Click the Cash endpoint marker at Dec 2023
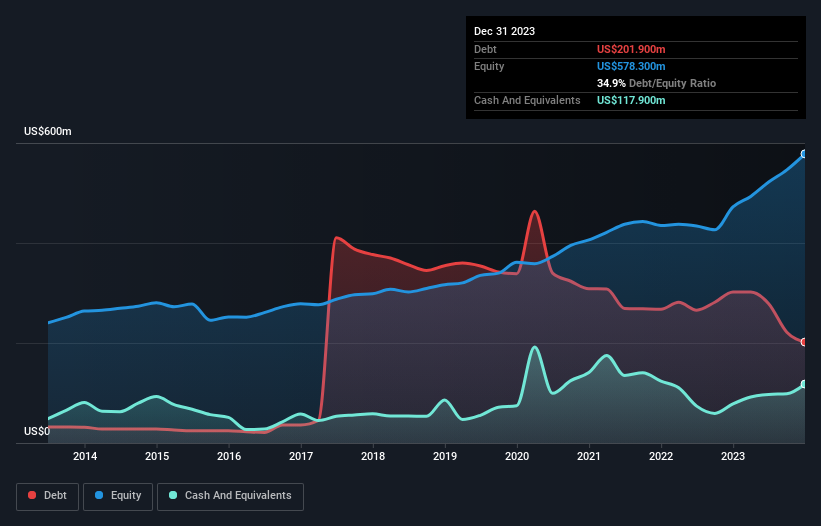821x526 pixels. click(804, 384)
